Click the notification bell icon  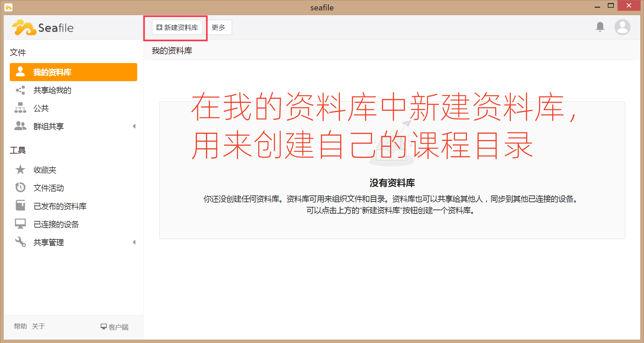click(x=600, y=26)
